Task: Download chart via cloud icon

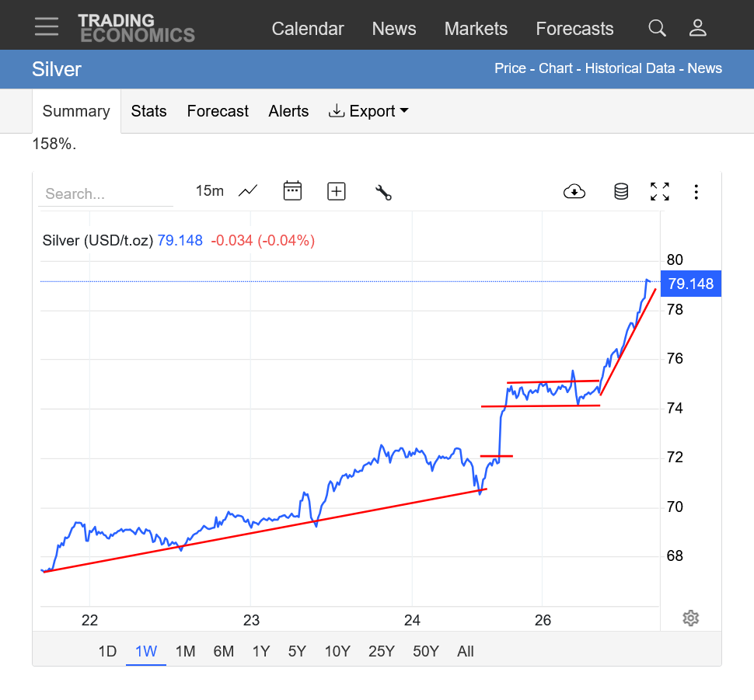Action: pos(574,191)
